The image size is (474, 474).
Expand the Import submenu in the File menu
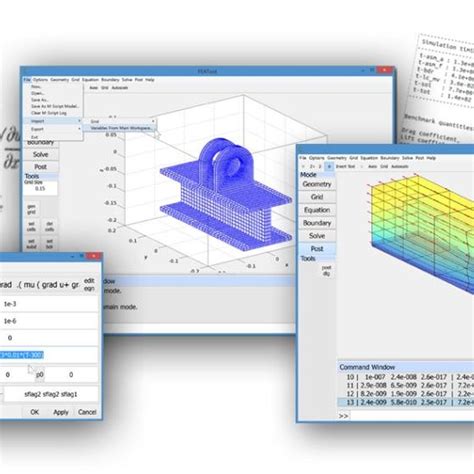pos(53,121)
